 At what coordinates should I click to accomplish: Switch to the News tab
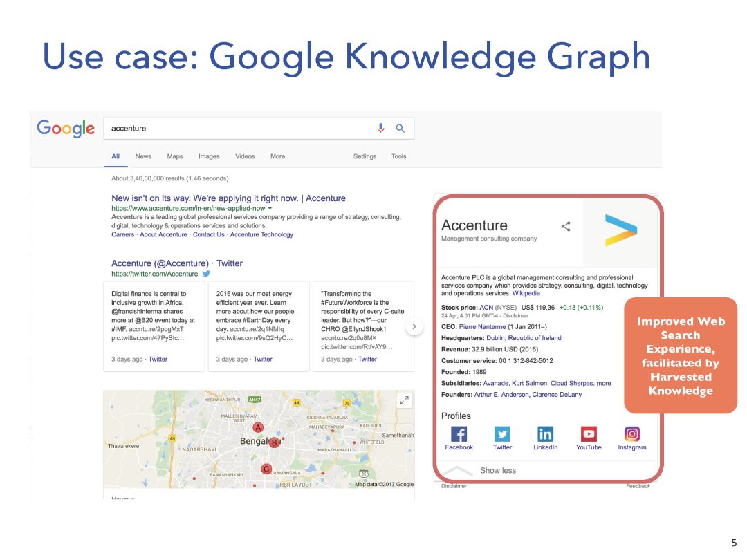[143, 156]
